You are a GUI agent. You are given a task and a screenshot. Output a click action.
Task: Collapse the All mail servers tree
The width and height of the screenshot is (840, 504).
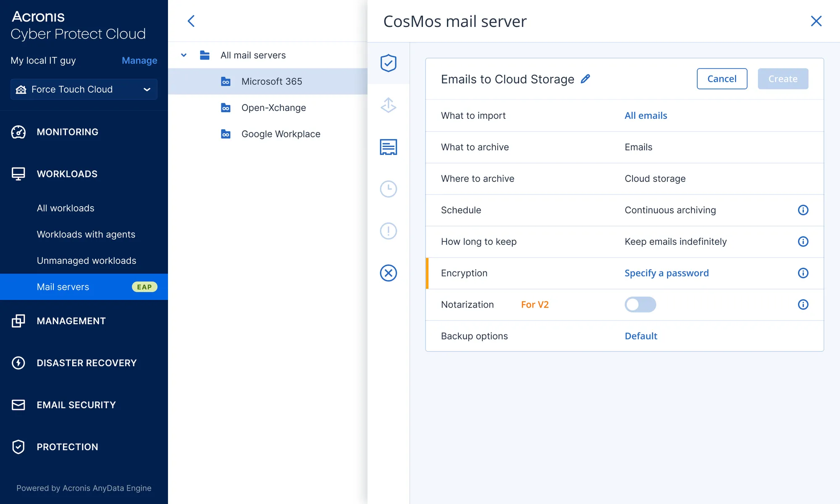[x=184, y=55]
